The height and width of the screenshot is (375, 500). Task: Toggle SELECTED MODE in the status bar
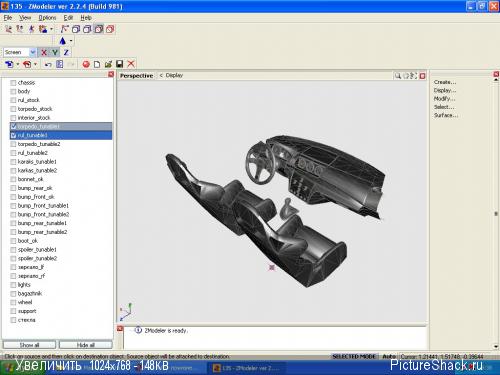[x=354, y=356]
